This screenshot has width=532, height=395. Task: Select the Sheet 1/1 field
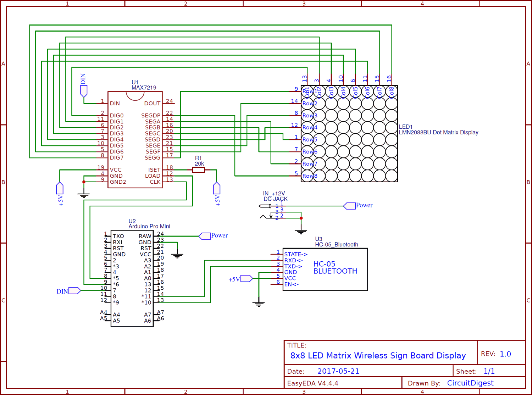coord(488,371)
